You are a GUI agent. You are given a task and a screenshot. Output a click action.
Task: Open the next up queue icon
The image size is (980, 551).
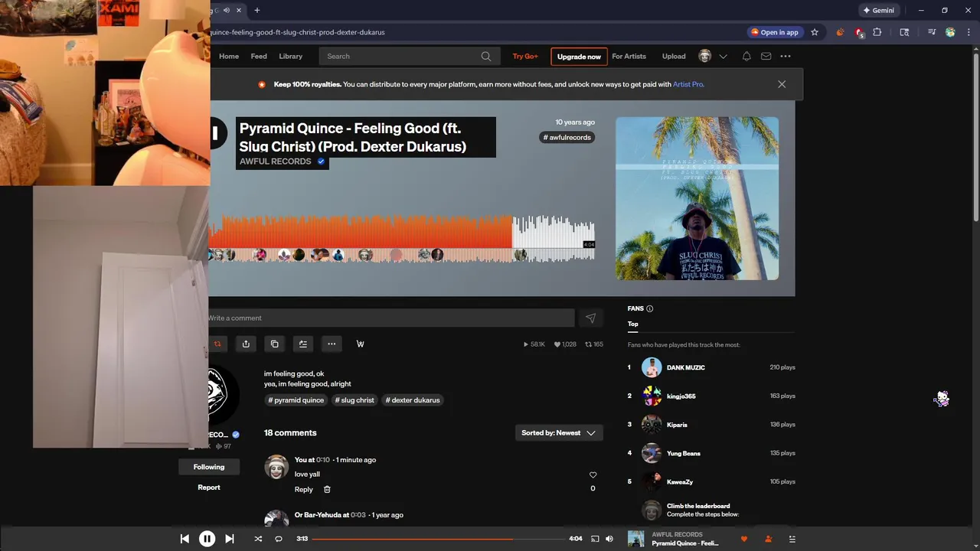click(792, 539)
